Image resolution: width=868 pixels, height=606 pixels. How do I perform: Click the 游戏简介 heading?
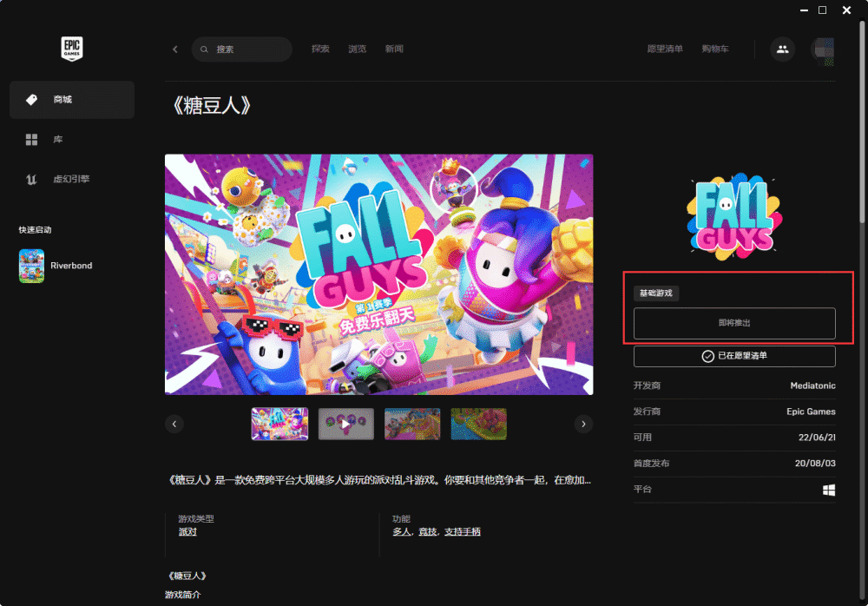182,595
